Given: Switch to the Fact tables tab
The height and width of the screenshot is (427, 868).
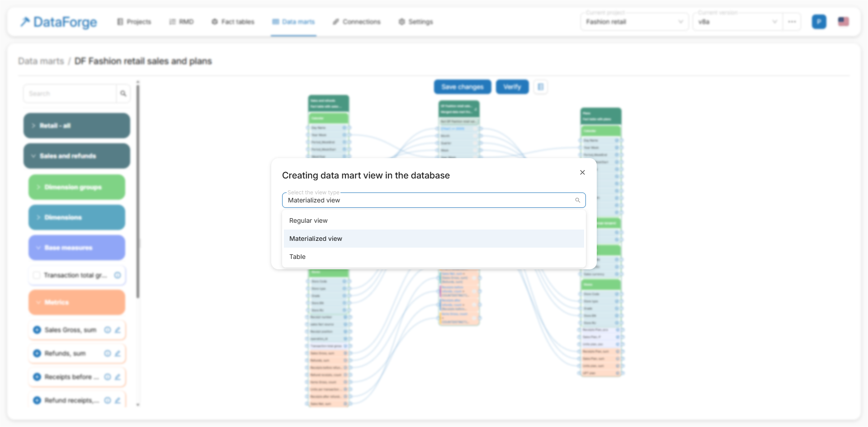Looking at the screenshot, I should (x=233, y=22).
